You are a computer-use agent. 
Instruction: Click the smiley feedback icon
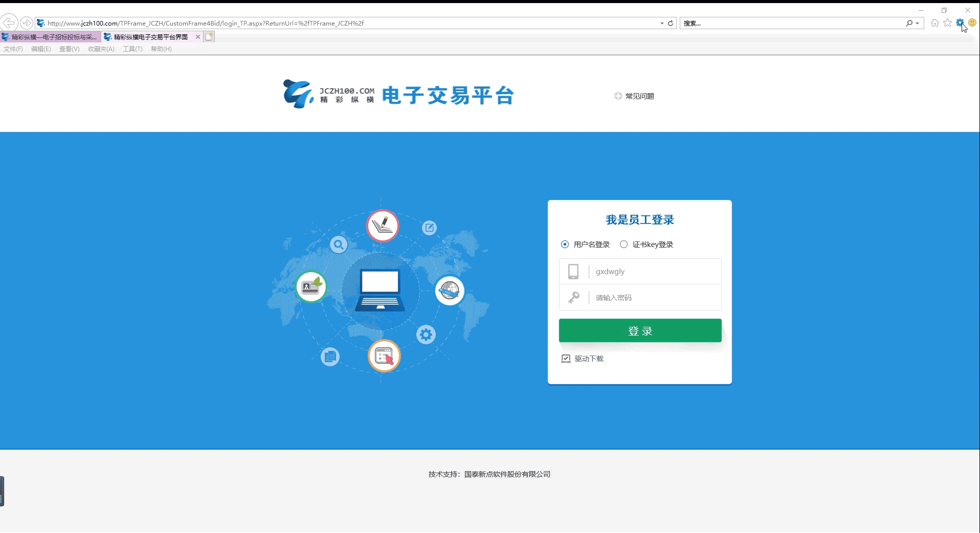(x=972, y=23)
